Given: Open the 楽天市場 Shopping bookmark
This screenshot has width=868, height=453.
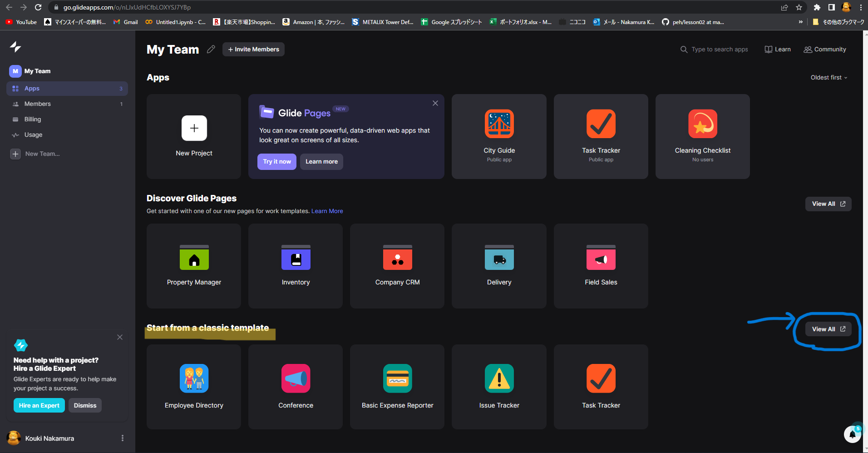Looking at the screenshot, I should [x=244, y=22].
